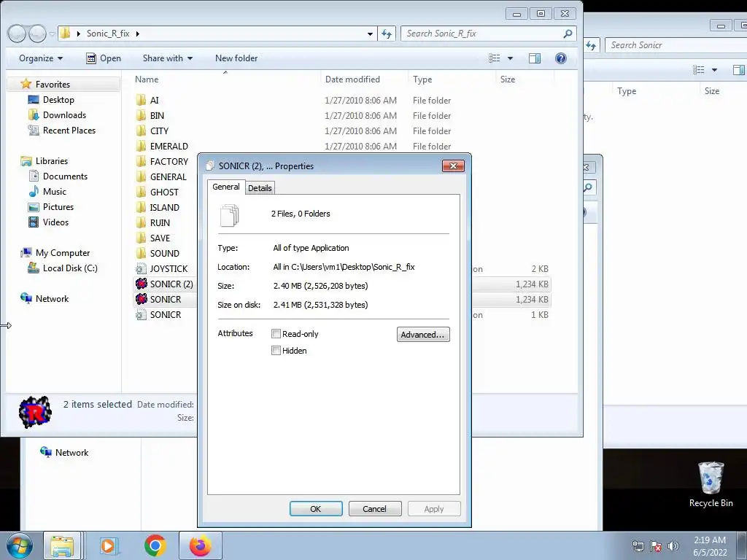747x560 pixels.
Task: Select the BIN folder
Action: pos(157,116)
